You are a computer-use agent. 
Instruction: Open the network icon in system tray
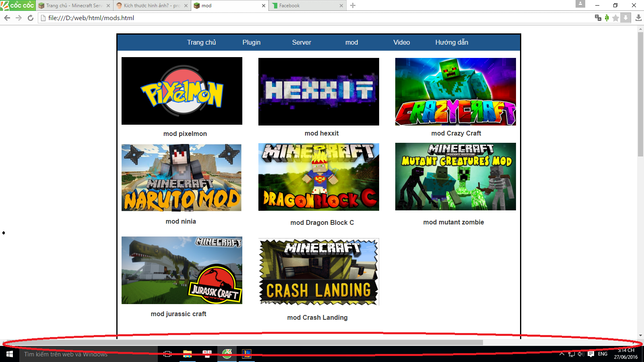[x=572, y=354]
